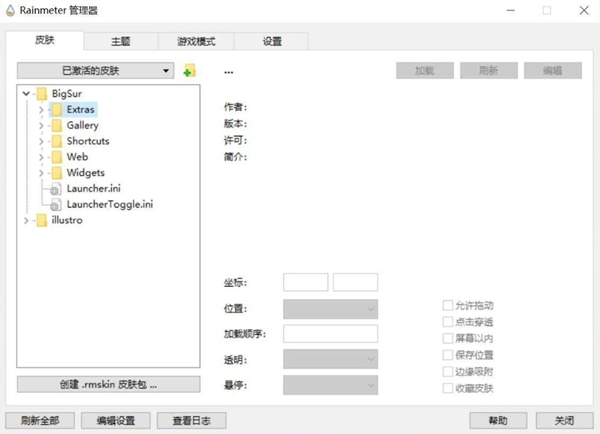Open 编辑设置
This screenshot has height=434, width=600.
(116, 421)
